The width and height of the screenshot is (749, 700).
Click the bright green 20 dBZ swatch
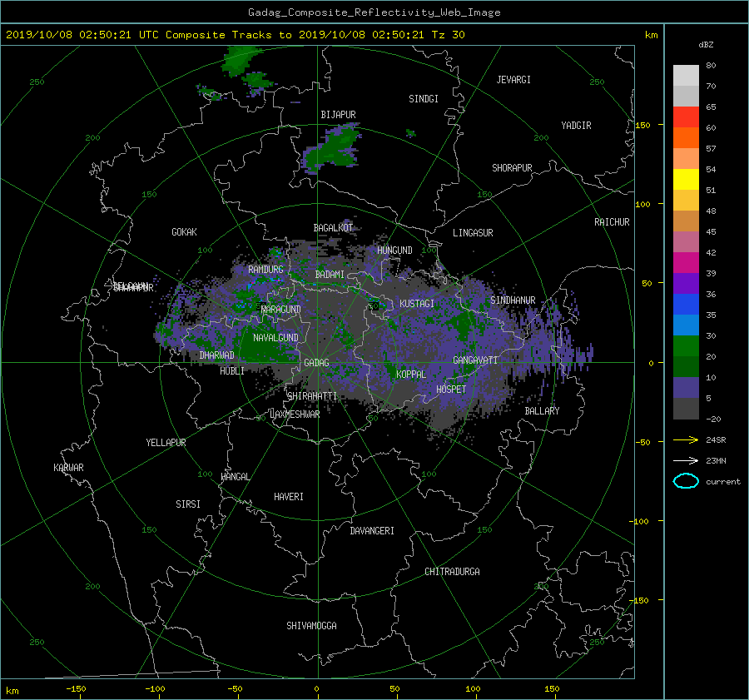686,345
